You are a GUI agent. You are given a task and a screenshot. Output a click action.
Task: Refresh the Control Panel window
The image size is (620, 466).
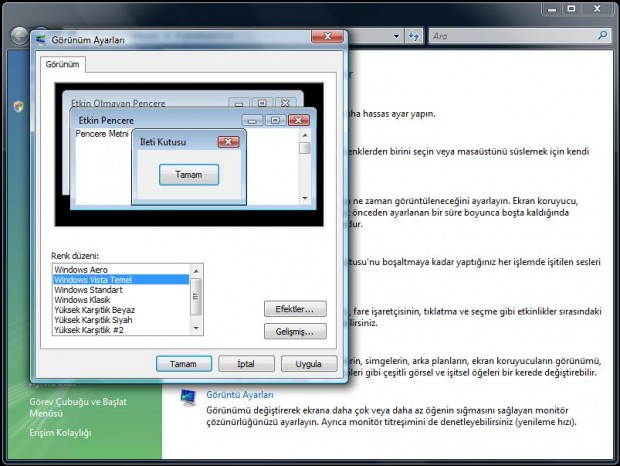click(x=414, y=36)
